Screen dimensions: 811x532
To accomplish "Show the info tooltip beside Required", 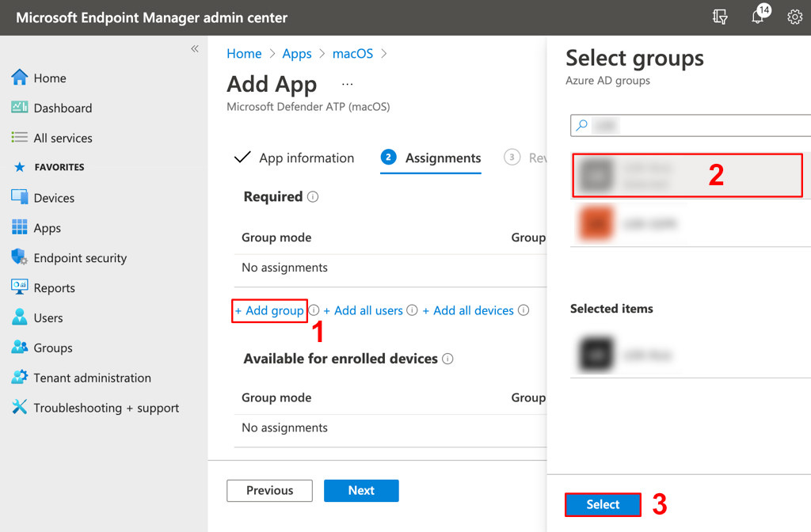I will point(313,197).
